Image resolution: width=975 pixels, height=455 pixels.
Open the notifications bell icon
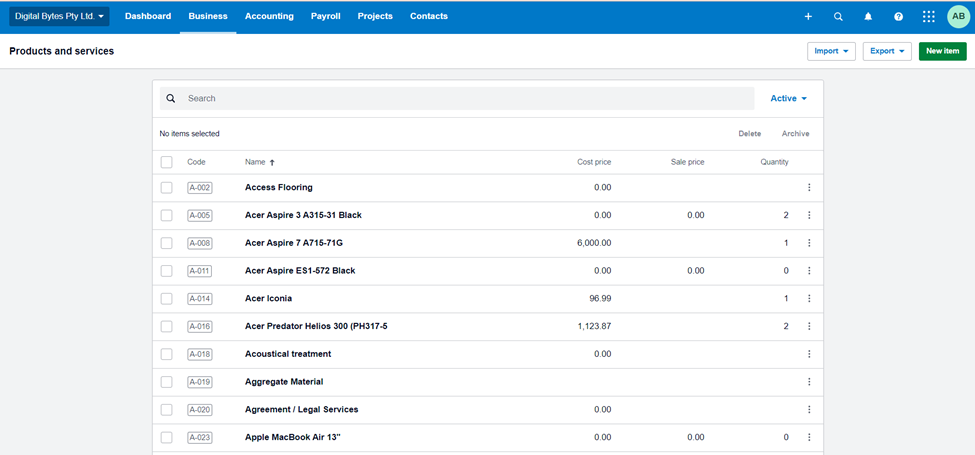pyautogui.click(x=868, y=17)
